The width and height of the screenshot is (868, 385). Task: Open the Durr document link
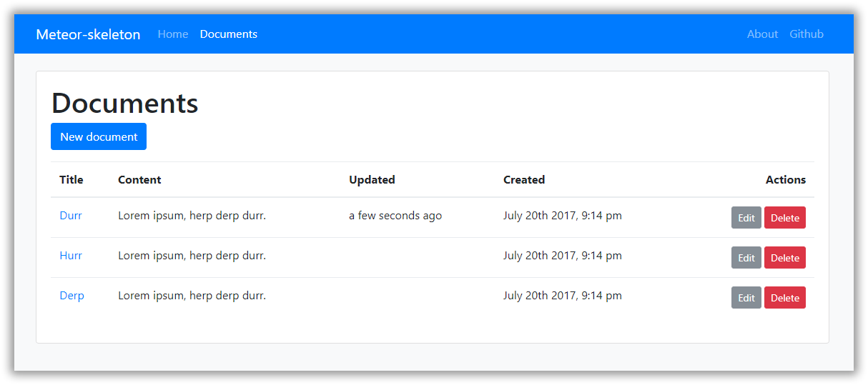tap(71, 216)
